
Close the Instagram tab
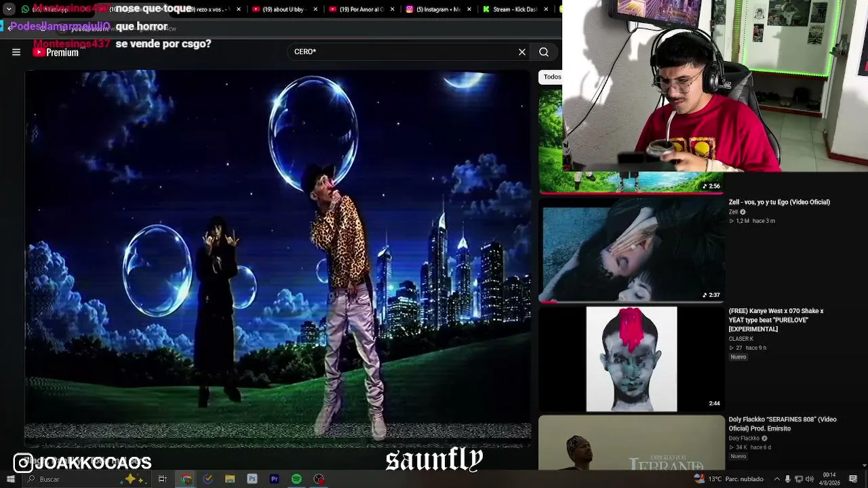pos(469,9)
